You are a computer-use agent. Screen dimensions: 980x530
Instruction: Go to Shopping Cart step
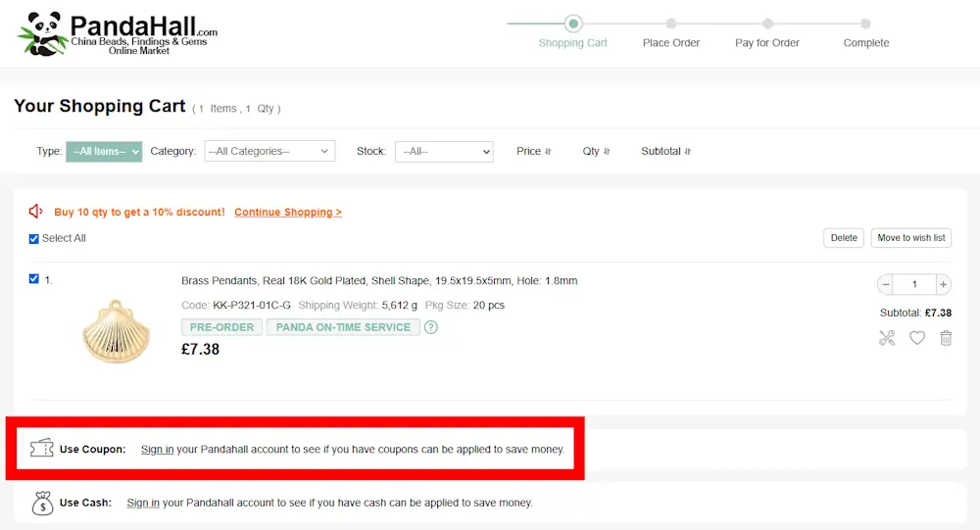pos(572,42)
